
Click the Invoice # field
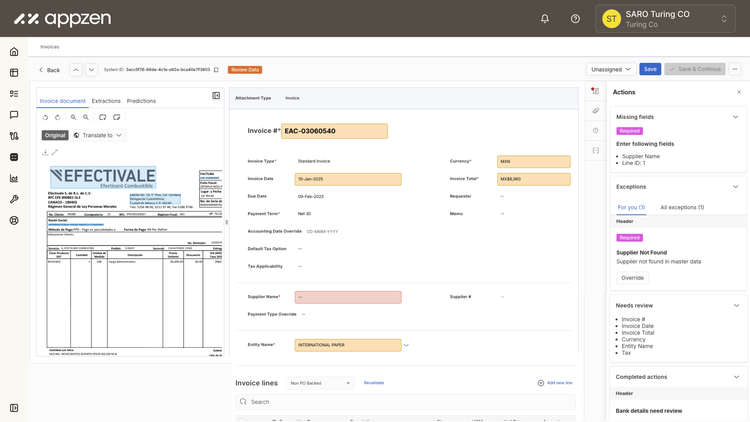click(x=334, y=131)
